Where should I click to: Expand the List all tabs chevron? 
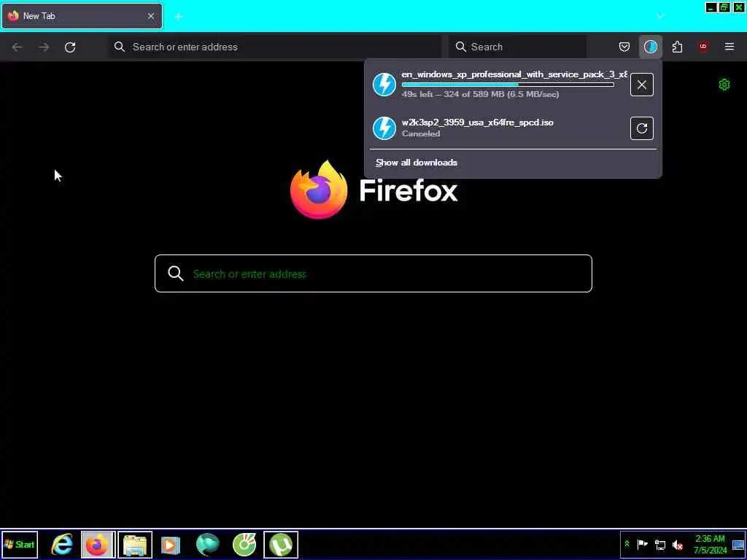tap(659, 16)
